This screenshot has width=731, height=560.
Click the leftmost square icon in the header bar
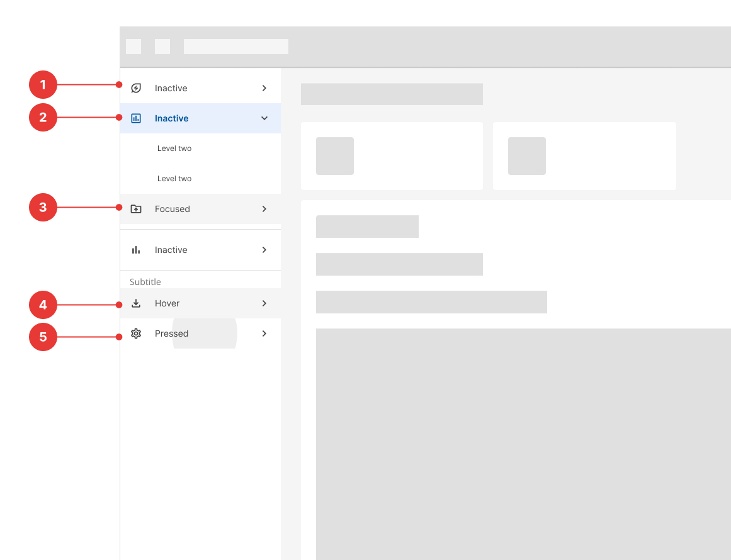[x=133, y=46]
